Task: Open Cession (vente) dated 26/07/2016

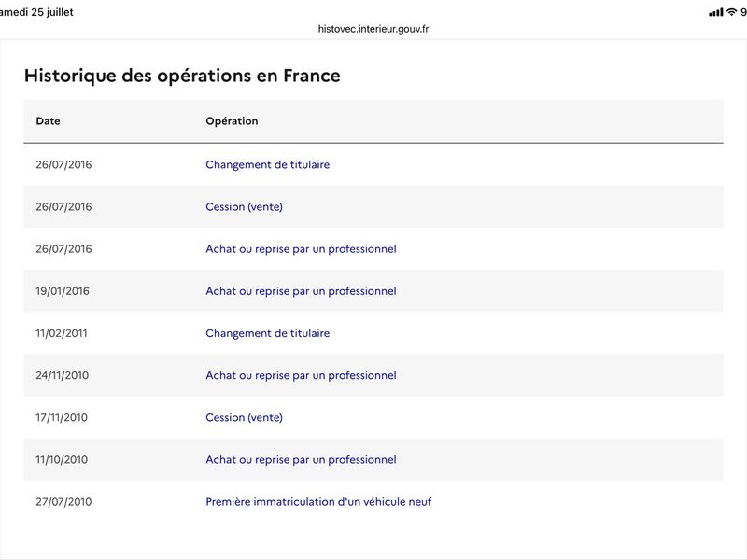Action: 244,206
